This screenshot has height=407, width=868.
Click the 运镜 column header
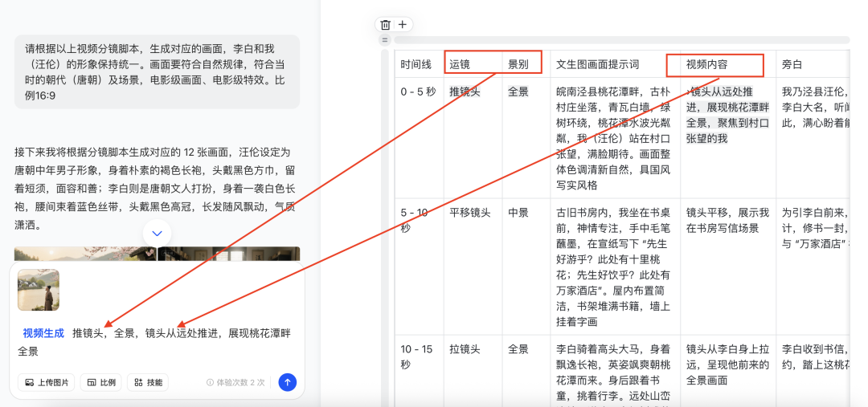[x=473, y=64]
